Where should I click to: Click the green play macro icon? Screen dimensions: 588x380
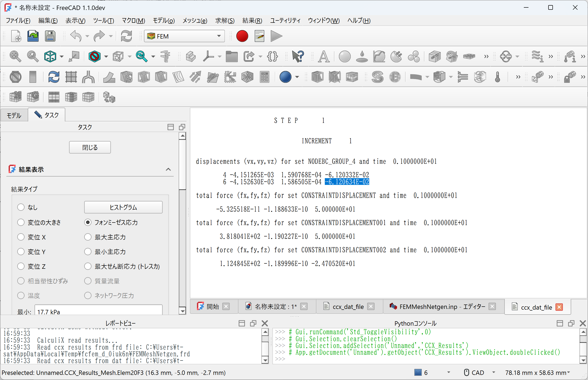(276, 36)
